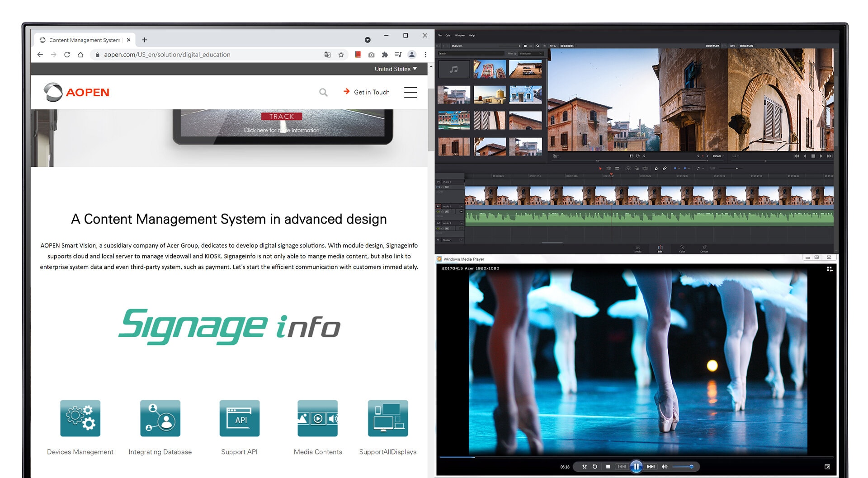Switch media pool to thumbnail grid view

pyautogui.click(x=525, y=46)
